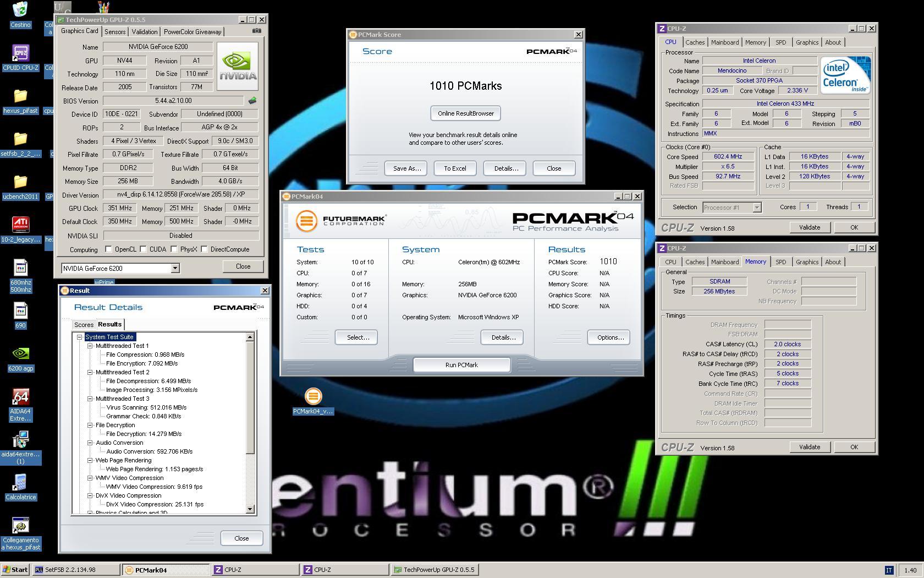The image size is (924, 578).
Task: Click the IT language indicator in tray
Action: click(889, 570)
